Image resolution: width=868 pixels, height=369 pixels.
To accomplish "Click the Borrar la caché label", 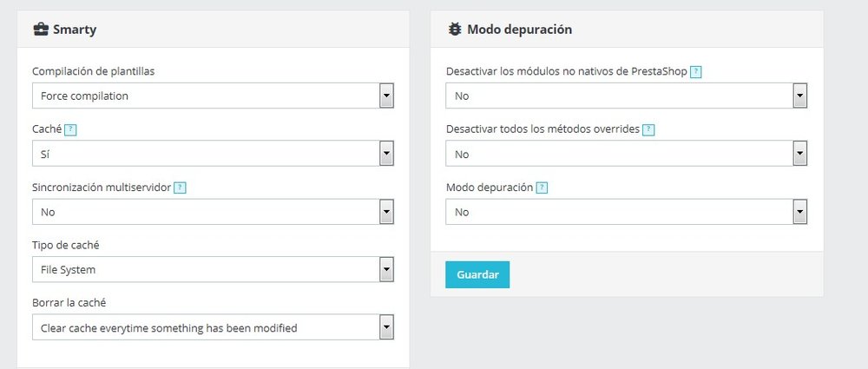I will (x=69, y=302).
